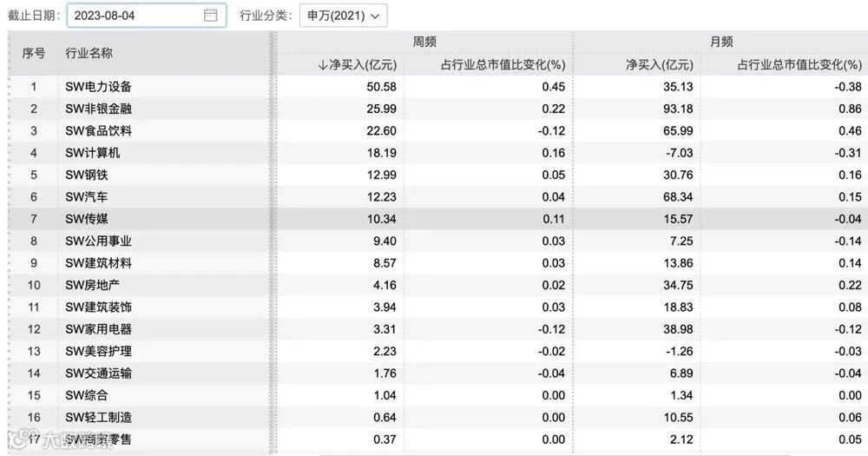868x456 pixels.
Task: Click weekly net buy value 25.99
Action: [381, 109]
